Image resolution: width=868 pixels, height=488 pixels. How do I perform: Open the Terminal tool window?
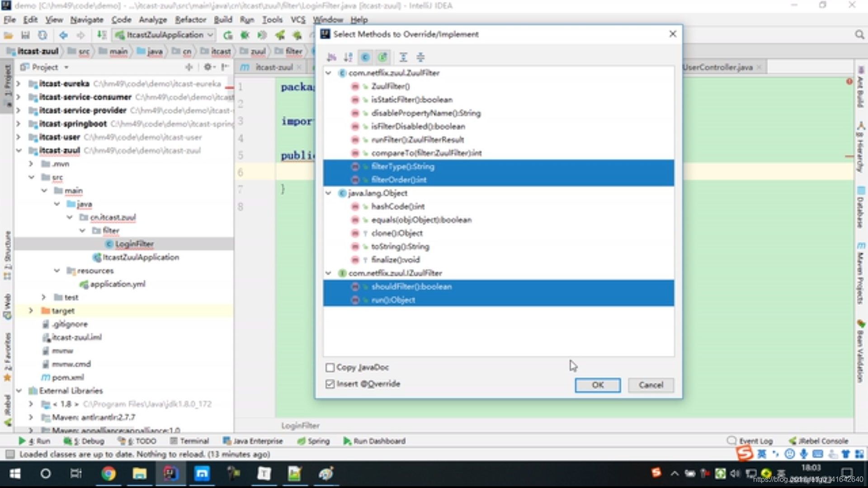pos(189,441)
